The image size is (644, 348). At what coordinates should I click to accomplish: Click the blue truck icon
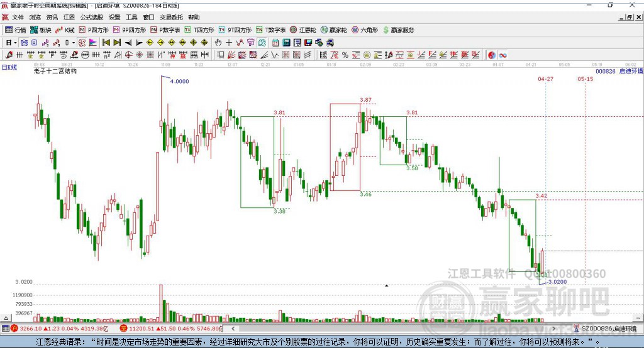330,43
